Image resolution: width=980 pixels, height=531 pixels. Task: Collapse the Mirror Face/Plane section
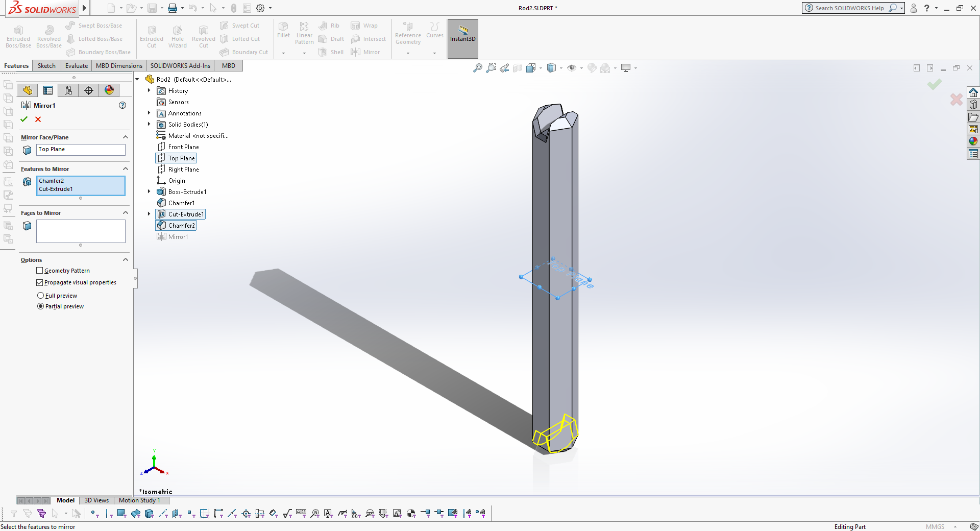click(x=126, y=137)
